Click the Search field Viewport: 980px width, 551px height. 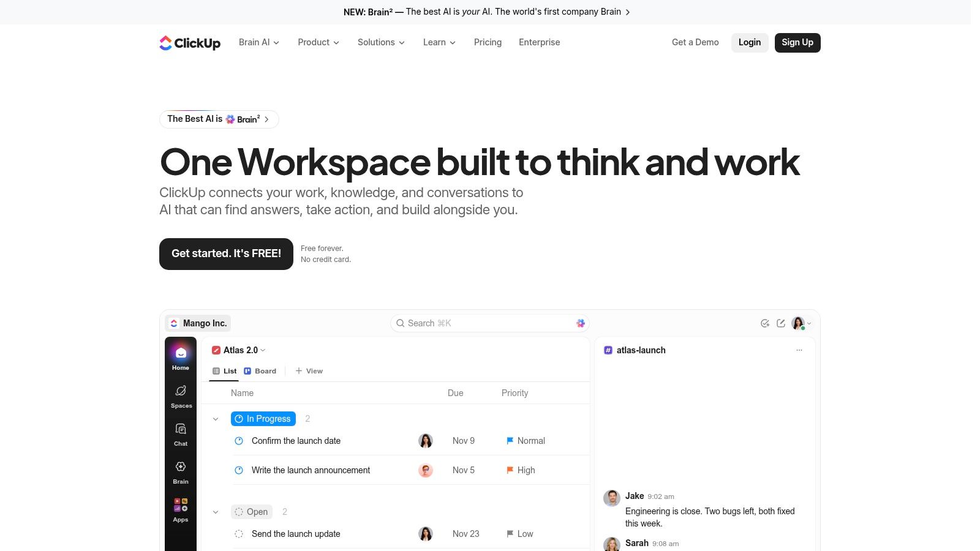[x=490, y=323]
